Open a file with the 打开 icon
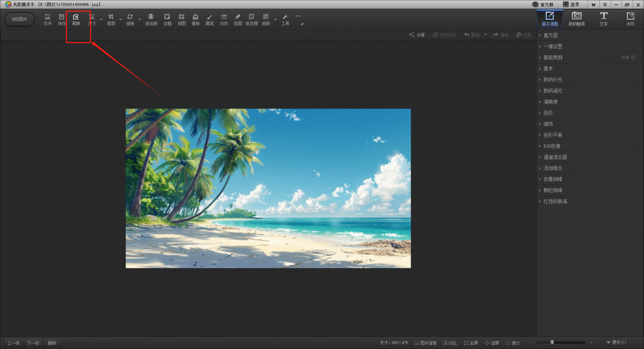This screenshot has height=349, width=644. [48, 19]
